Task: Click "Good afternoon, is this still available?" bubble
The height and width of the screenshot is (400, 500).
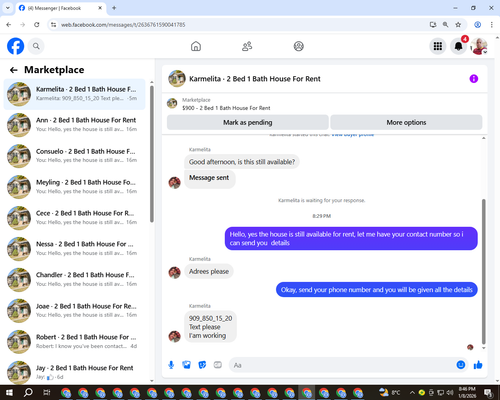Action: [x=242, y=162]
